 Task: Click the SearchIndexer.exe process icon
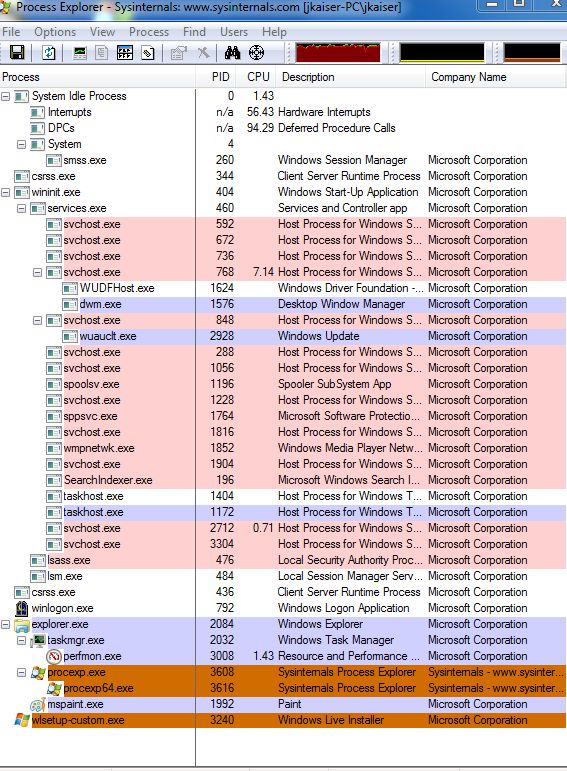point(54,480)
